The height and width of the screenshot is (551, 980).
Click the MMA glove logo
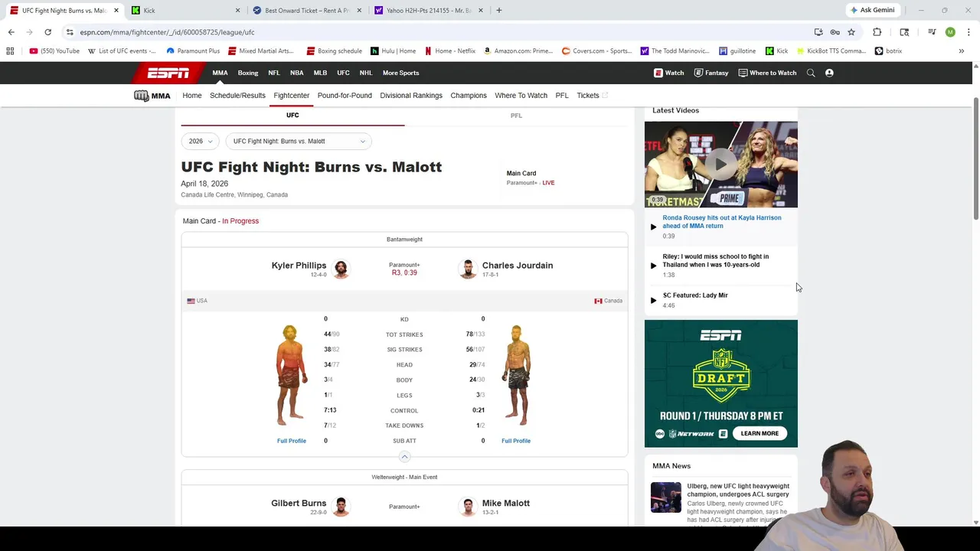coord(152,96)
